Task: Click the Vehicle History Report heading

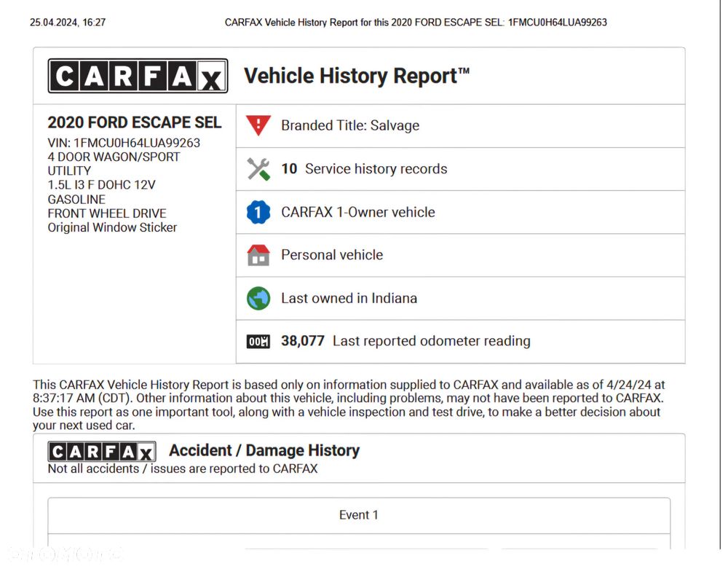Action: [356, 76]
